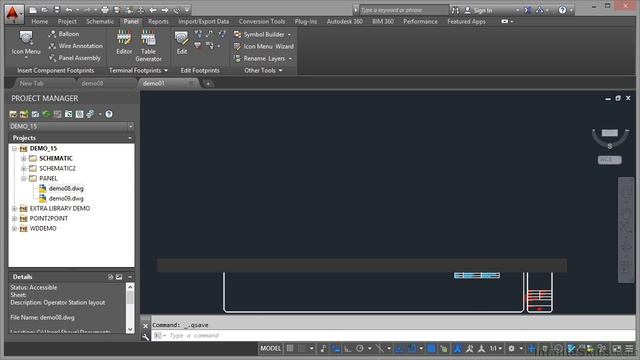Viewport: 640px width, 360px height.
Task: Toggle polar tracking on status bar
Action: click(360, 348)
